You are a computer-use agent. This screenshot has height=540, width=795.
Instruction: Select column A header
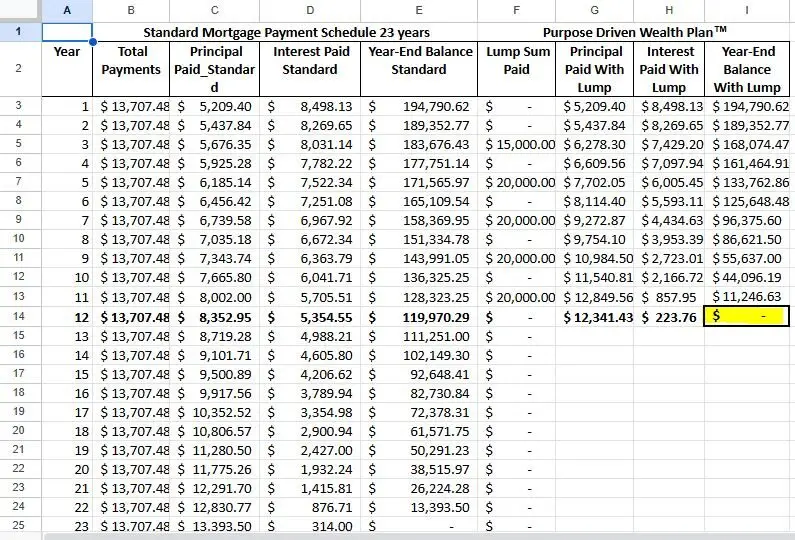[x=67, y=10]
